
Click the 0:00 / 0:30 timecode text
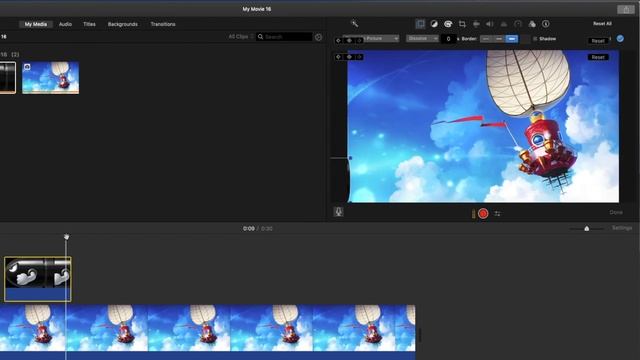pos(258,229)
